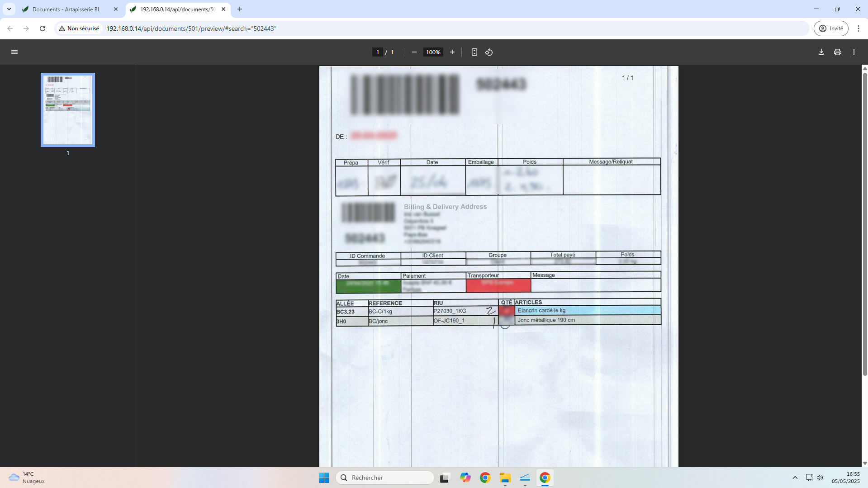Go back to the previous page
Image resolution: width=868 pixels, height=488 pixels.
pos(10,28)
